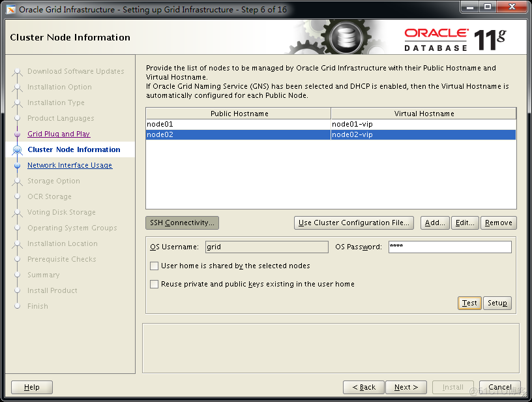The image size is (532, 402).
Task: Edit the selected node entry
Action: (465, 223)
